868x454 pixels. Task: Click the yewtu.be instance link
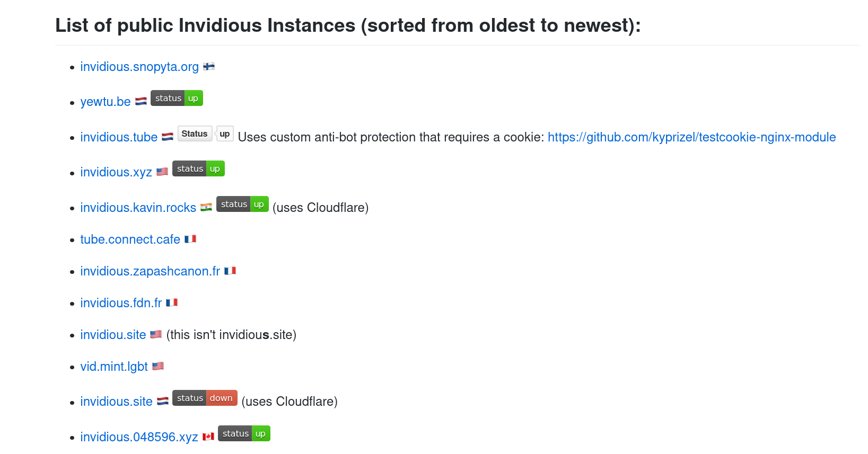tap(106, 102)
